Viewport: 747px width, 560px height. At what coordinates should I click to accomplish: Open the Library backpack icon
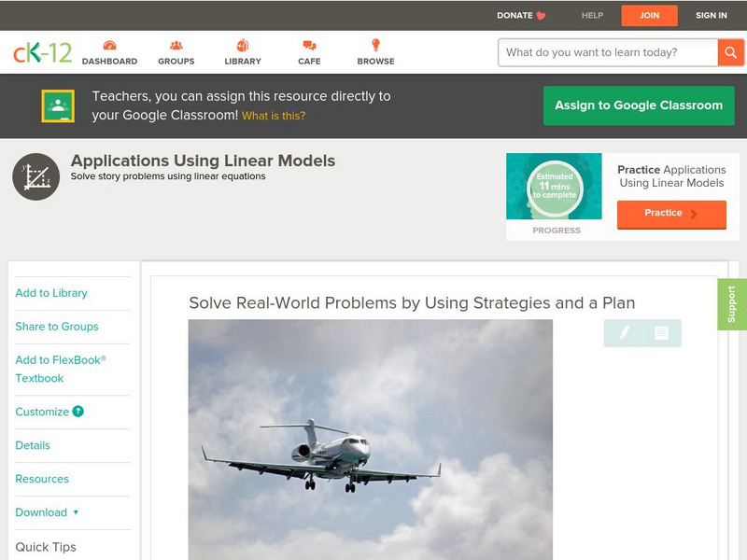pyautogui.click(x=243, y=45)
